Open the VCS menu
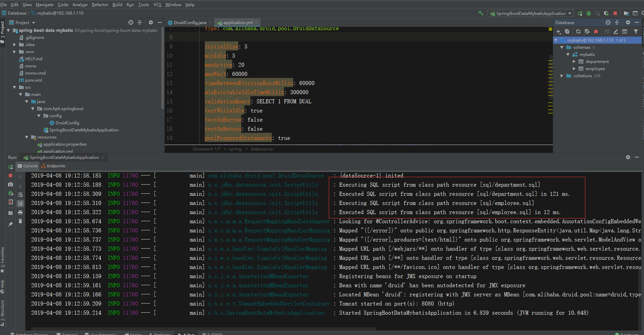The image size is (644, 335). (157, 4)
